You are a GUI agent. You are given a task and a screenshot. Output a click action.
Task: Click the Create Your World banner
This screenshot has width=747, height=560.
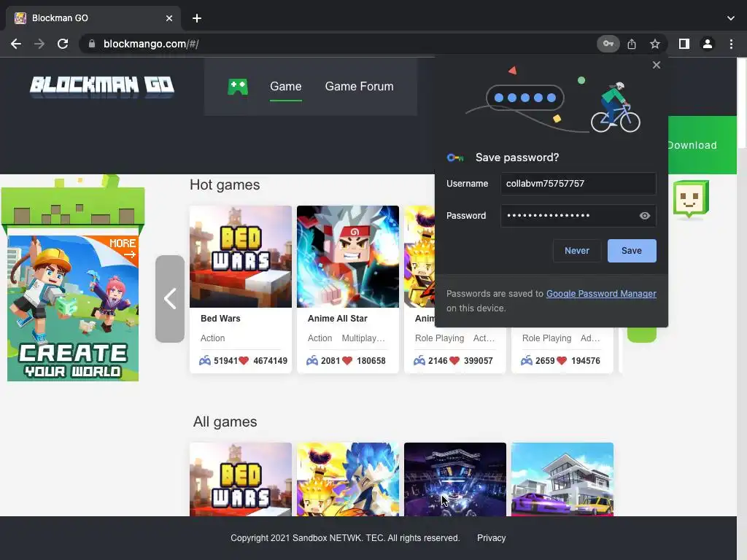click(73, 308)
